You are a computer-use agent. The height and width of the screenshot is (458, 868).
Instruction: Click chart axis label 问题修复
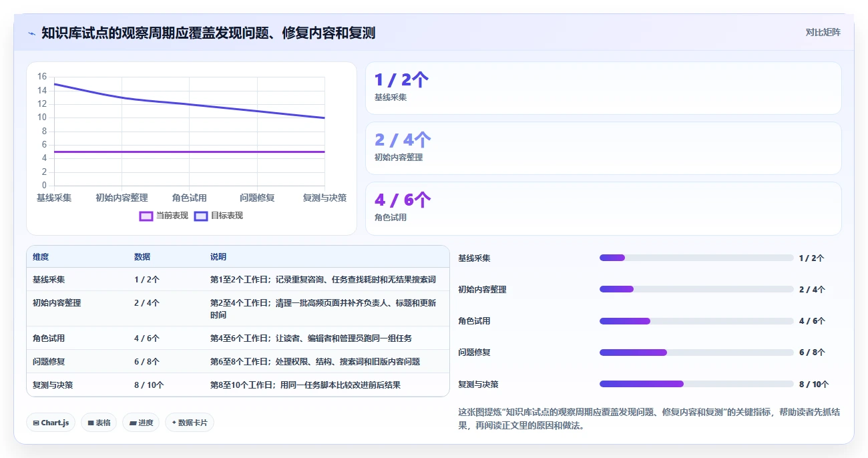[257, 198]
